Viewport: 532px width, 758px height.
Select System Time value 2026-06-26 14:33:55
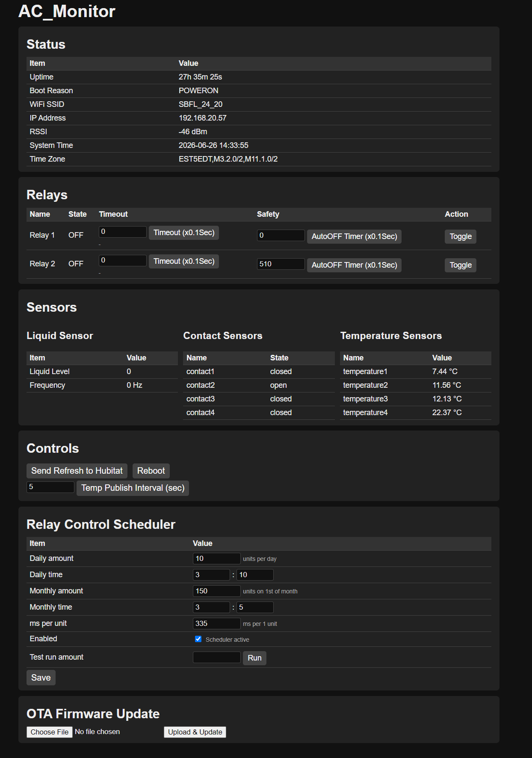coord(213,145)
